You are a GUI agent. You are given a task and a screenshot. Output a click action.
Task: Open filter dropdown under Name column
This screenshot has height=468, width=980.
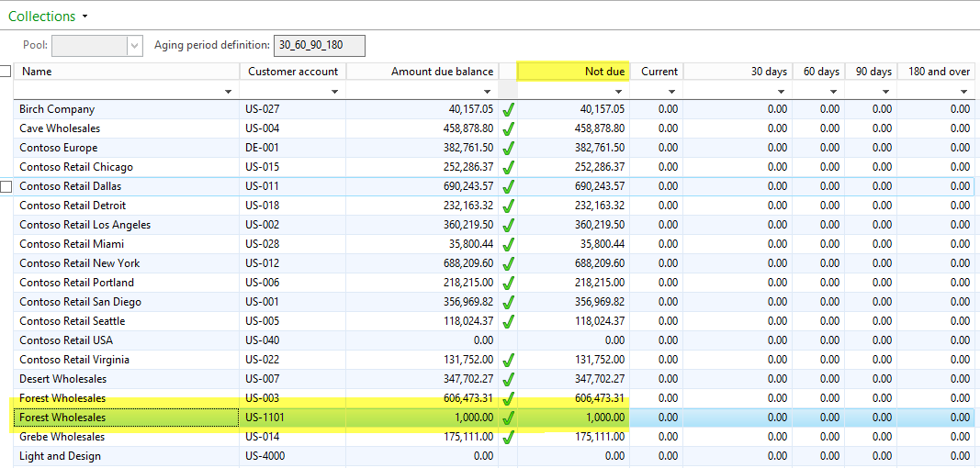228,92
